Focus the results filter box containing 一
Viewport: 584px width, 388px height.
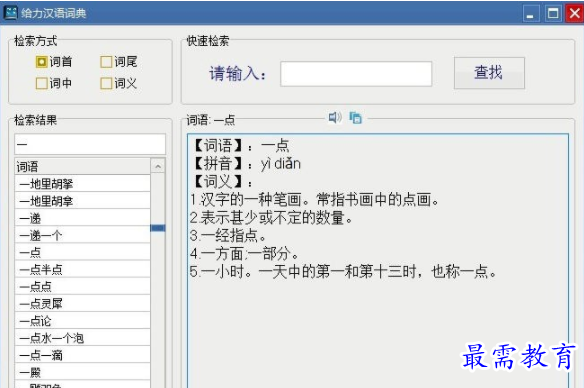tap(90, 144)
